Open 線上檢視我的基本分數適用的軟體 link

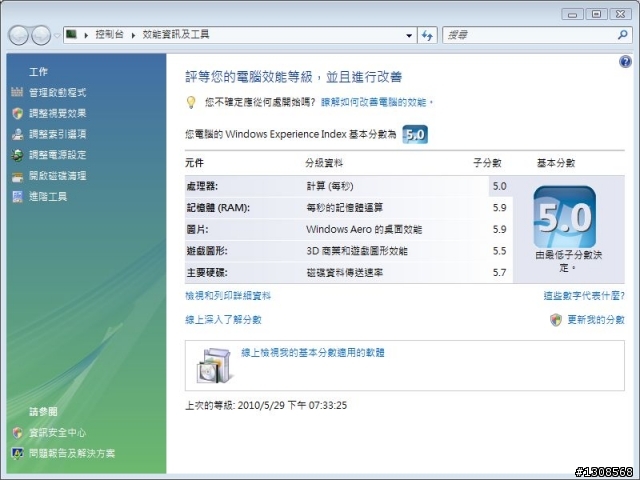click(313, 353)
